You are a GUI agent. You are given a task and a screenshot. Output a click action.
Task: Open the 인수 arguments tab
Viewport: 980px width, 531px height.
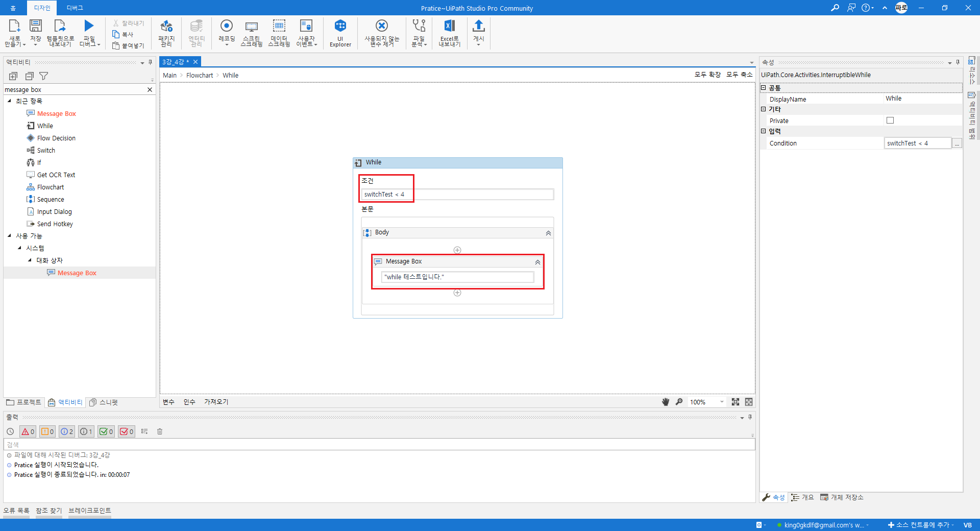pos(189,402)
